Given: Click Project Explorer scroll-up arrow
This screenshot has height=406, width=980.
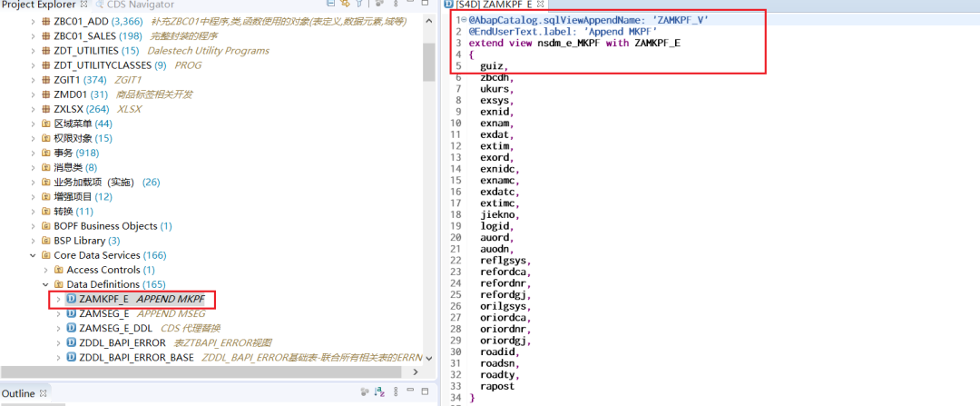Looking at the screenshot, I should coord(428,20).
